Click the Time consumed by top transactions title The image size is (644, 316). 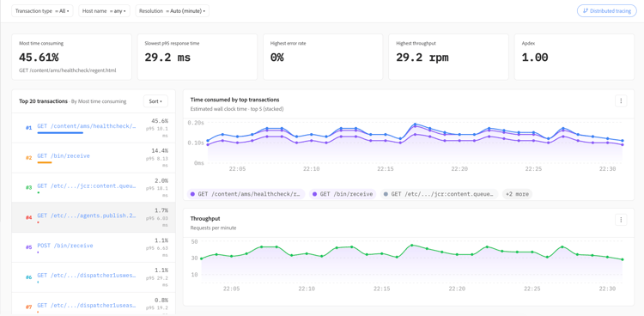pyautogui.click(x=235, y=100)
